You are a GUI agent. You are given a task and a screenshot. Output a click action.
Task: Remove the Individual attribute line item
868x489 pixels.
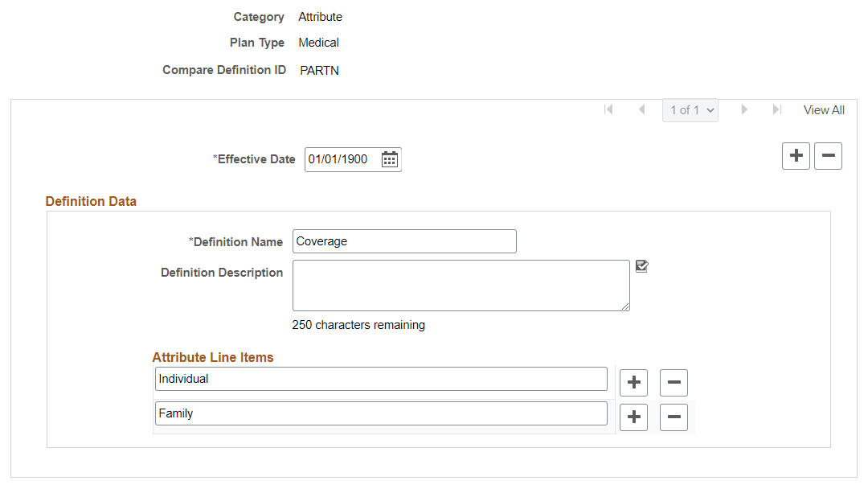point(674,382)
